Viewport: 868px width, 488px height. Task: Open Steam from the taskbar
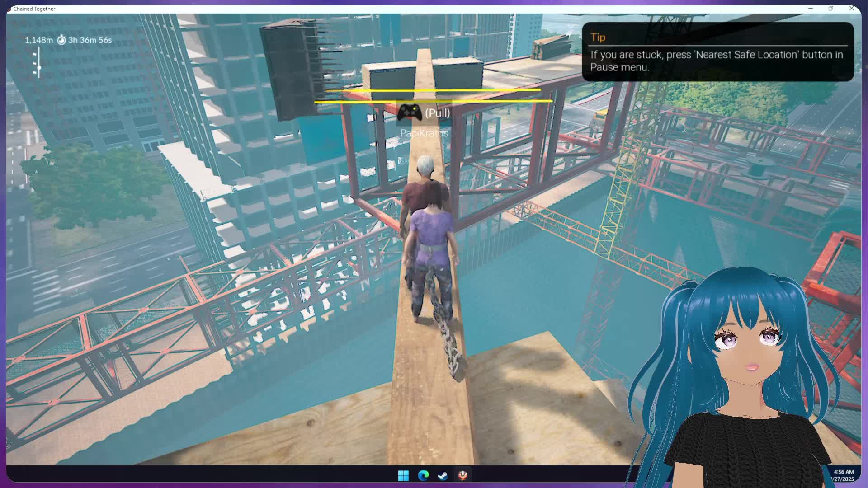pyautogui.click(x=443, y=475)
